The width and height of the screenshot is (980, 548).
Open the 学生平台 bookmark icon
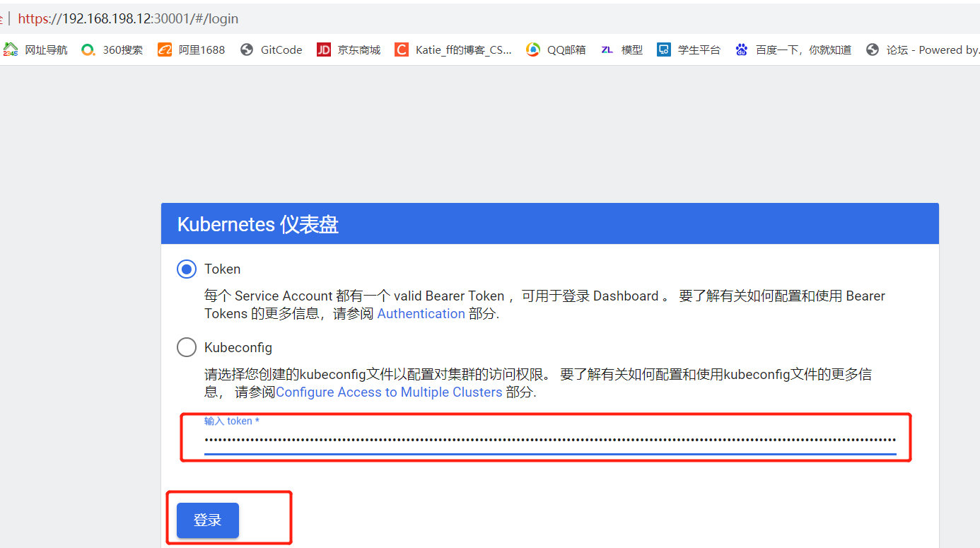663,49
